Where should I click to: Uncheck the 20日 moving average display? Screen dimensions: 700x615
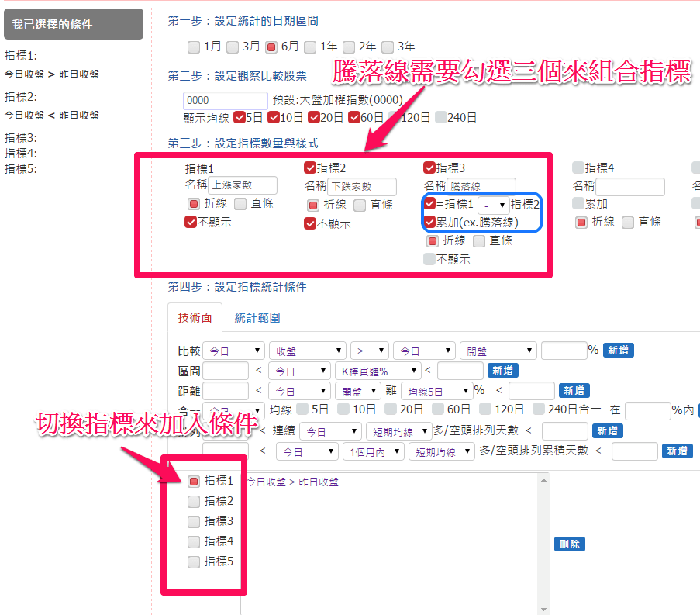pyautogui.click(x=314, y=117)
